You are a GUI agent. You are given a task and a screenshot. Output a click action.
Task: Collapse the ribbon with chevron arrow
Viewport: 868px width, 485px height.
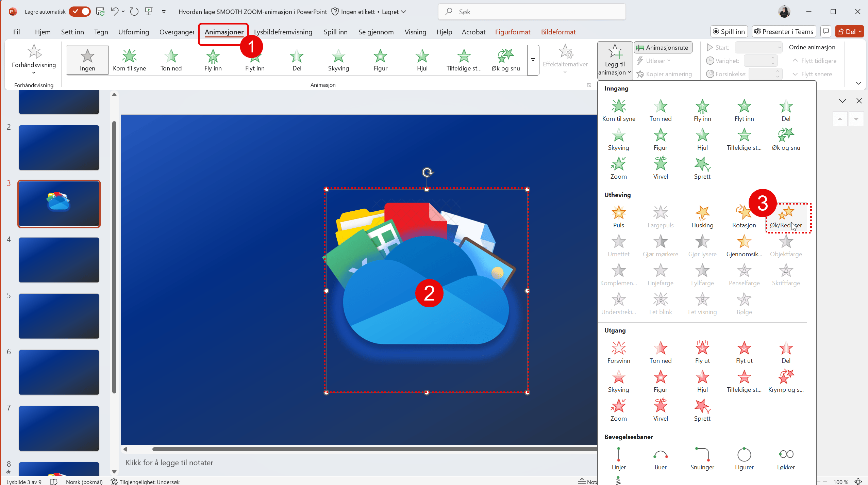coord(858,83)
